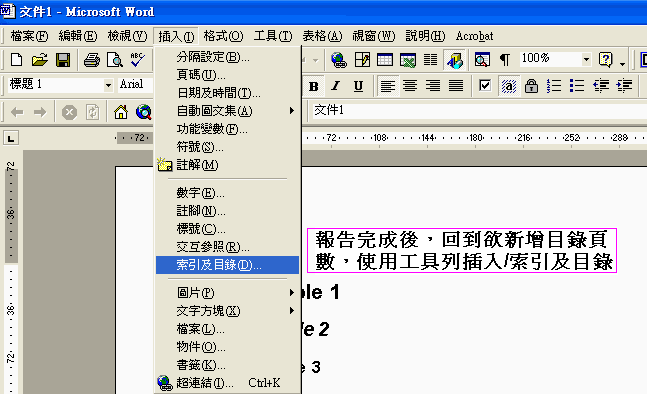
Task: Open Print Preview magnifier page icon
Action: click(114, 60)
